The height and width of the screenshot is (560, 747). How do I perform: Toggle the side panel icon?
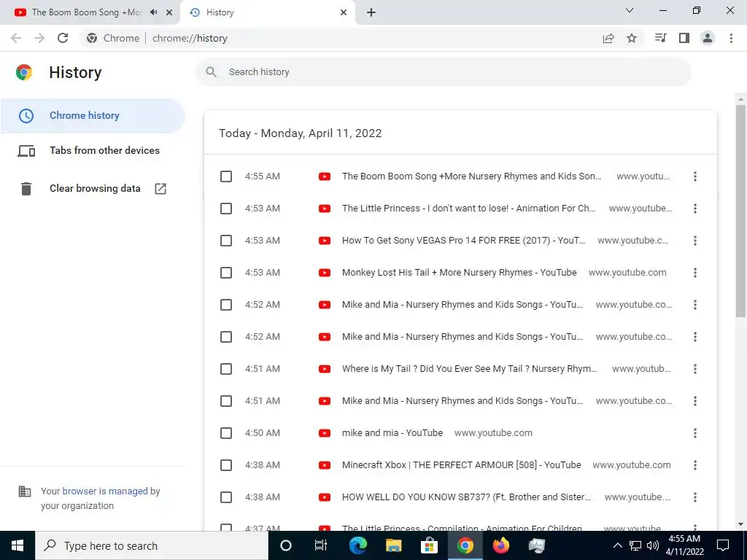[x=684, y=38]
